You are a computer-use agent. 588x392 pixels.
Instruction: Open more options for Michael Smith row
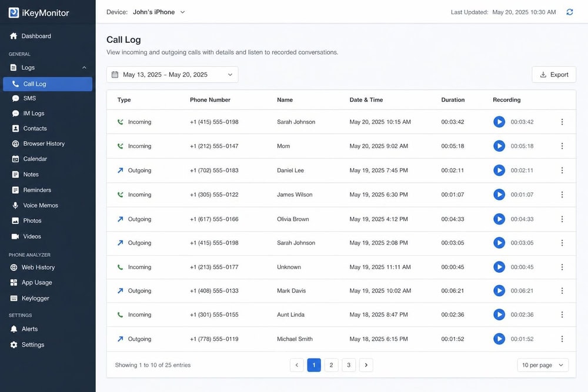coord(562,339)
